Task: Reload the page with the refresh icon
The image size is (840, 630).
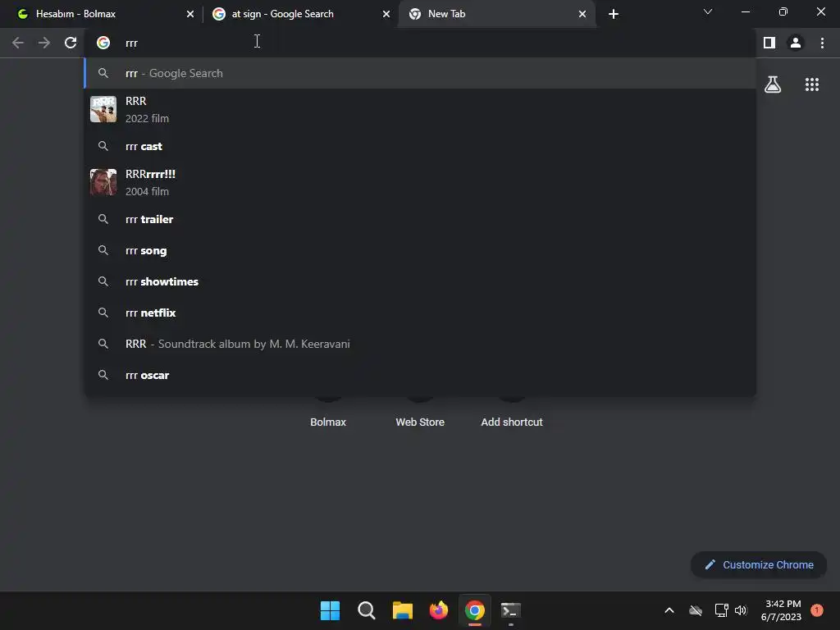Action: [71, 43]
